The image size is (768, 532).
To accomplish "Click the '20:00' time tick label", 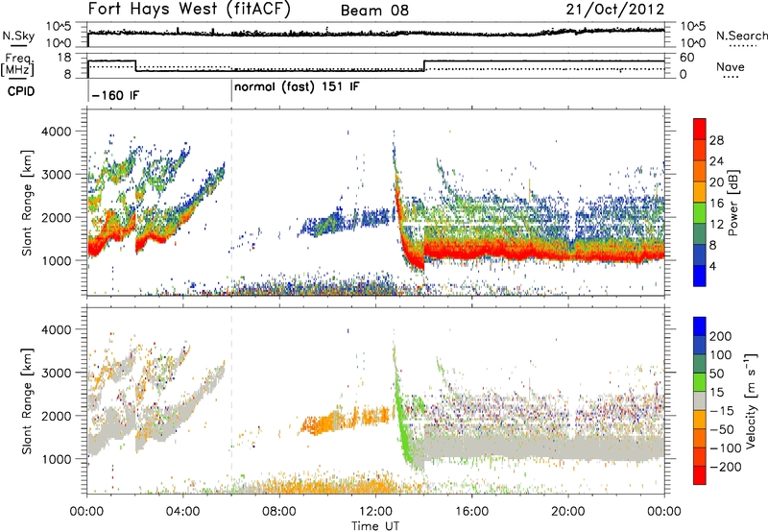I will pyautogui.click(x=567, y=512).
